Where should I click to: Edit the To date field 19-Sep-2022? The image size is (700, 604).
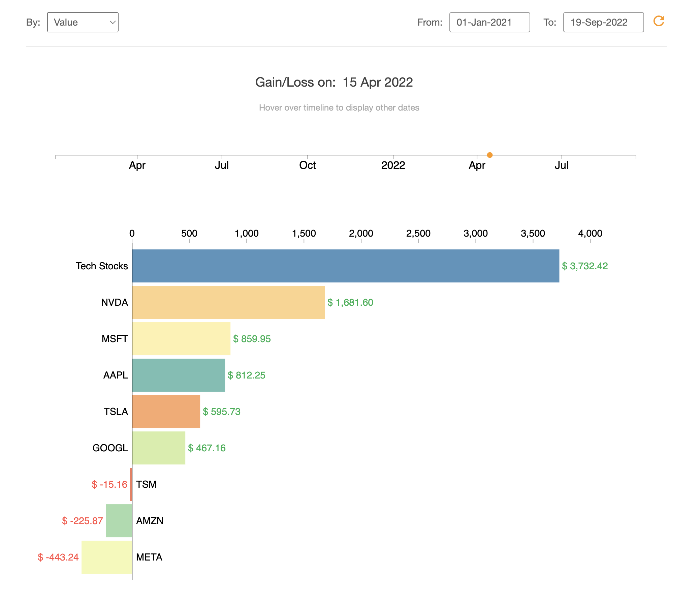point(603,22)
